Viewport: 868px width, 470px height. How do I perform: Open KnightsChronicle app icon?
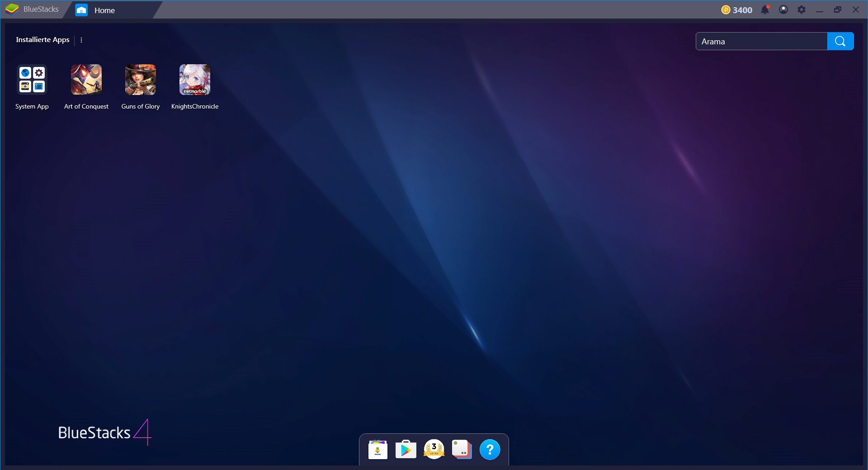click(195, 80)
